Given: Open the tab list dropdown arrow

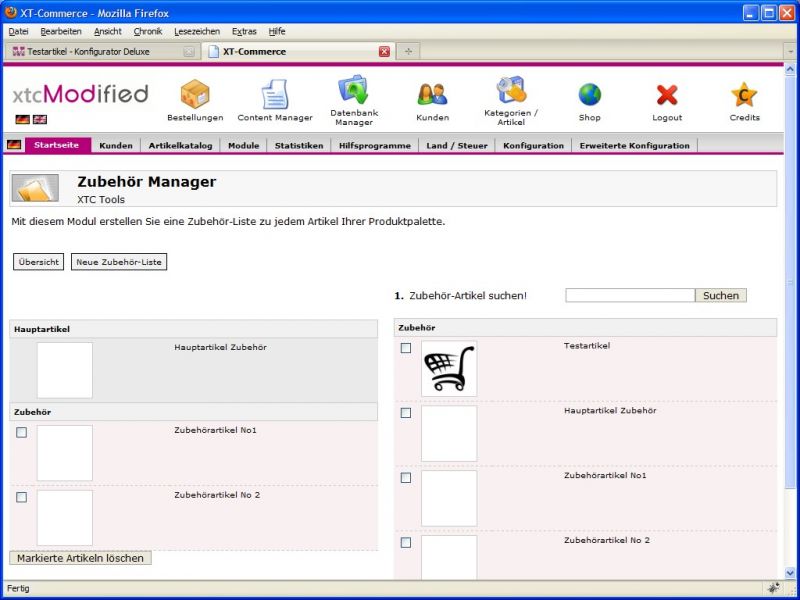Looking at the screenshot, I should pos(790,52).
